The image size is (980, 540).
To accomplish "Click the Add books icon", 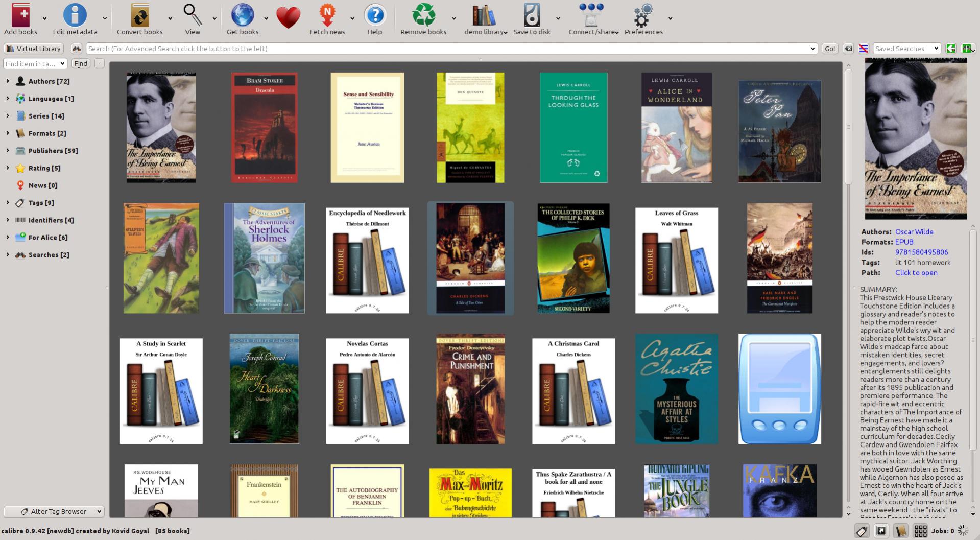I will tap(20, 15).
